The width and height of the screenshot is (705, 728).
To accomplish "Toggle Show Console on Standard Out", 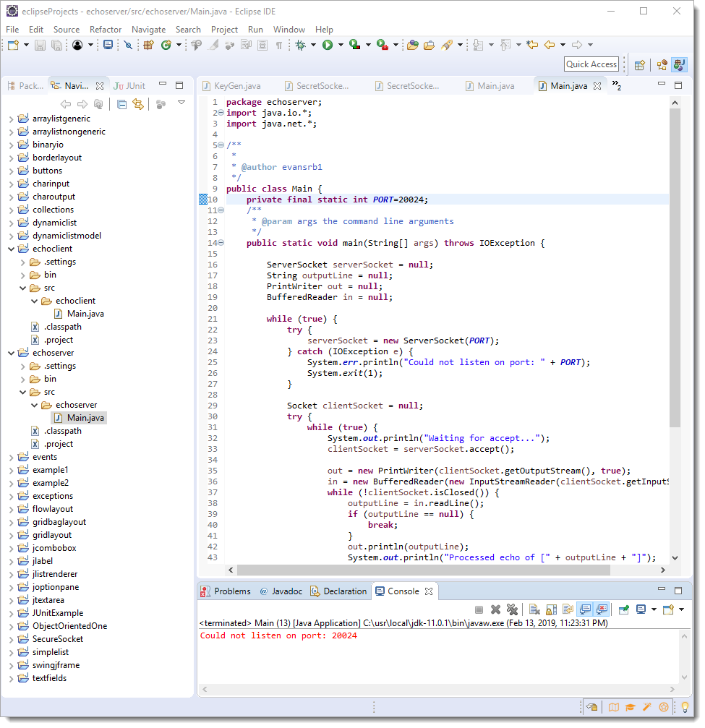I will tap(585, 609).
